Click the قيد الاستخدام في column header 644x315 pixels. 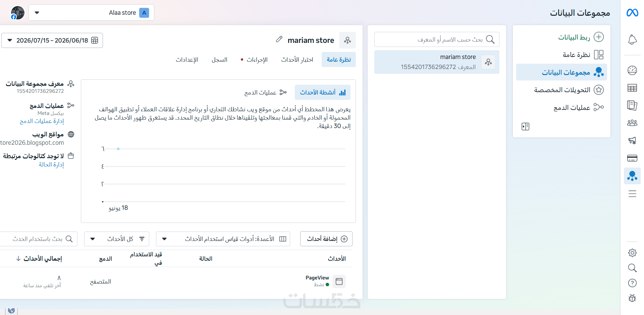[146, 259]
